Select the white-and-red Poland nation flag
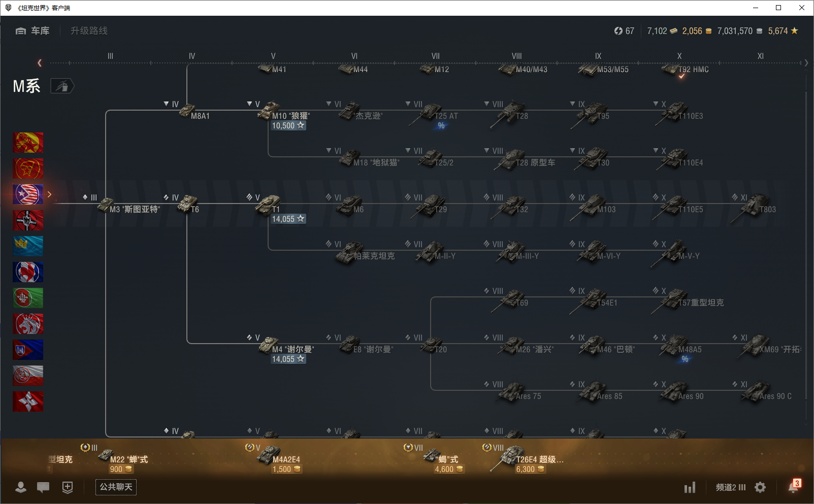Image resolution: width=814 pixels, height=504 pixels. 28,376
